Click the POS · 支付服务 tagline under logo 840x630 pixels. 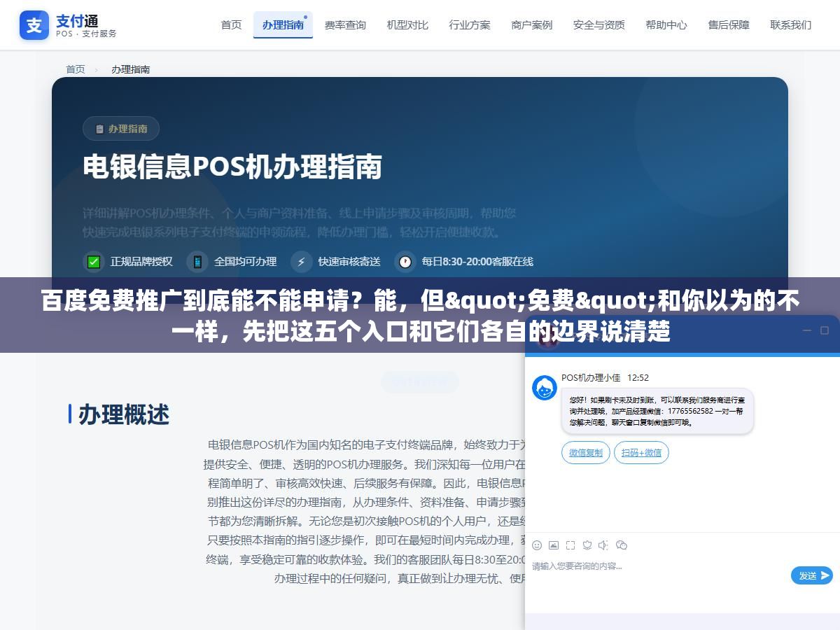86,34
